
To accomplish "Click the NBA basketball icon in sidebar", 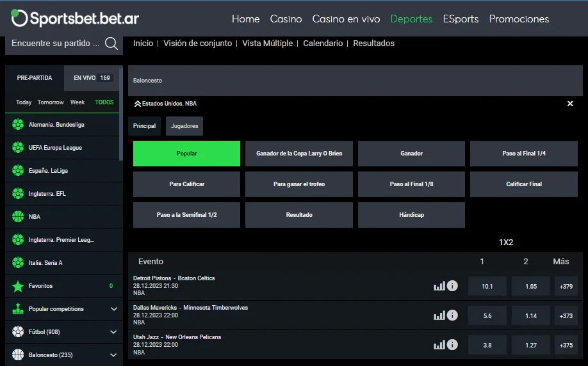I will tap(18, 217).
